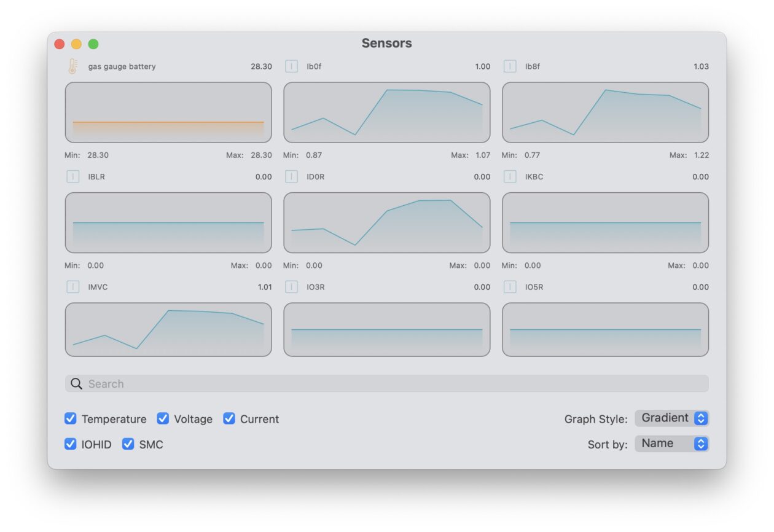
Task: Select the sensor icon next to IKBC
Action: tap(509, 176)
